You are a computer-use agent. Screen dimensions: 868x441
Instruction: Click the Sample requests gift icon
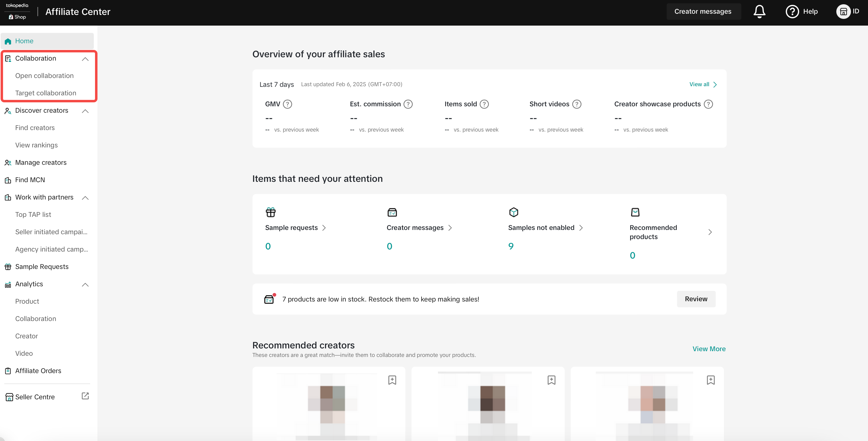(270, 212)
